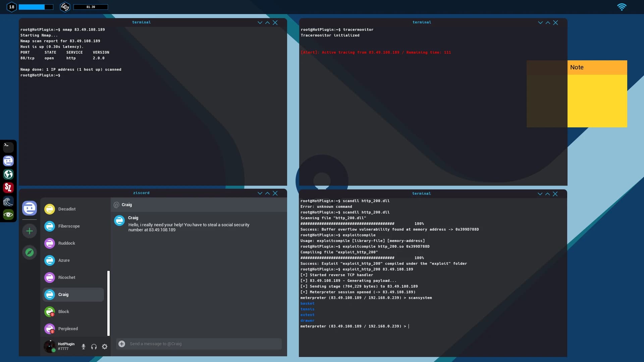The image size is (644, 362).
Task: Open the green eye surveillance app
Action: coord(8,214)
